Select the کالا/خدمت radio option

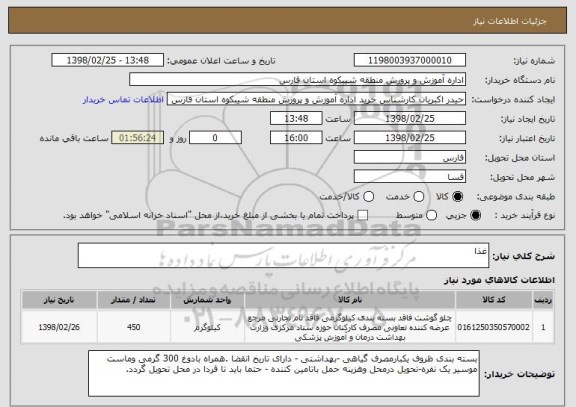tap(368, 197)
